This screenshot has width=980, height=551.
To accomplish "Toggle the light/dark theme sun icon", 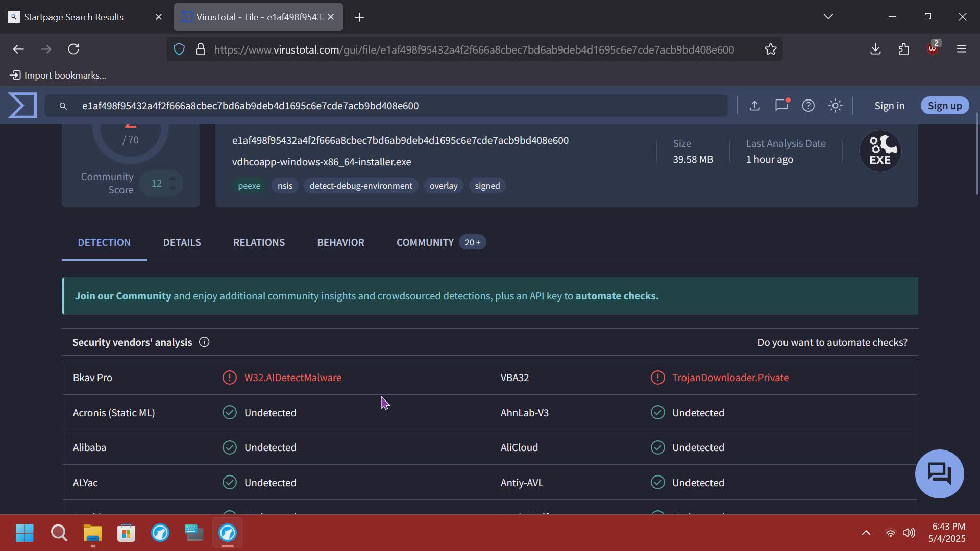I will pos(835,106).
